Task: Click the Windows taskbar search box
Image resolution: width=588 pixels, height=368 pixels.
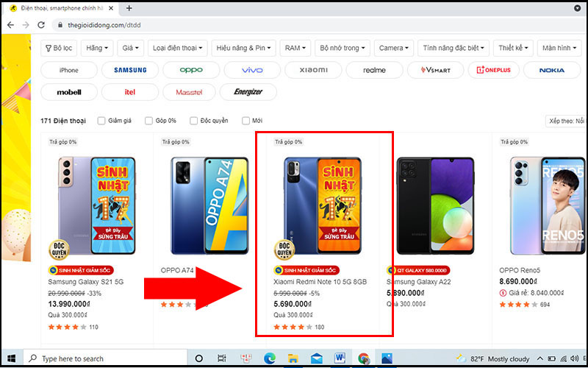Action: click(x=103, y=358)
